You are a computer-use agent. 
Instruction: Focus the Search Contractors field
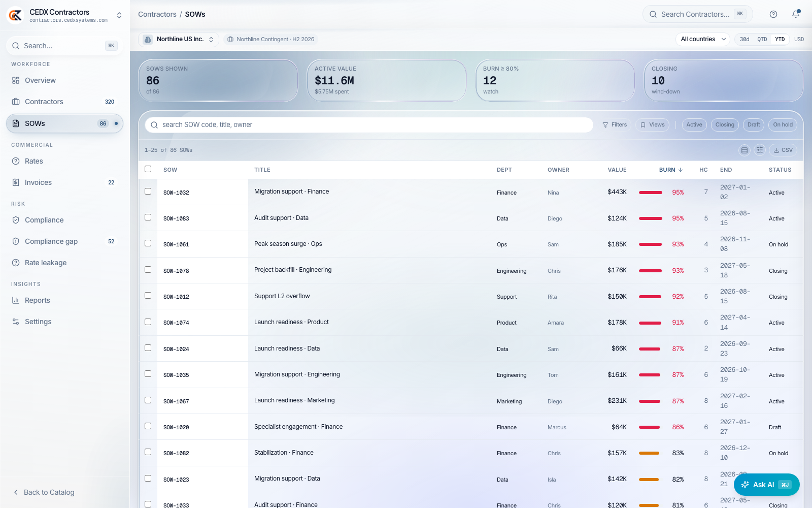pos(697,14)
